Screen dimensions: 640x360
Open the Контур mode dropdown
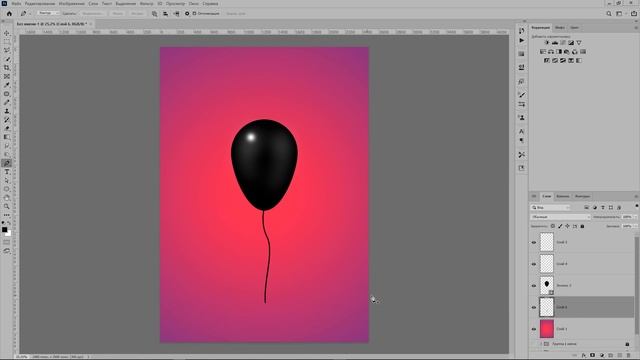48,13
